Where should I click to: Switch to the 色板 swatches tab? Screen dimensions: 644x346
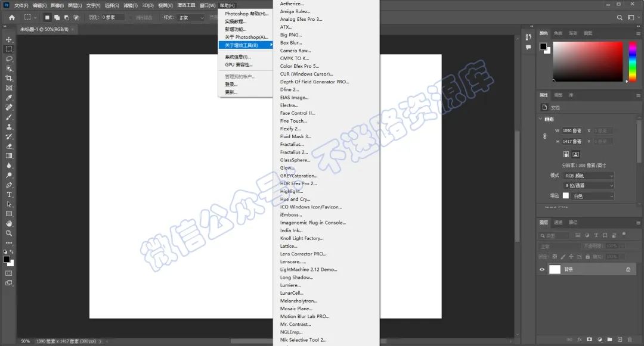558,33
